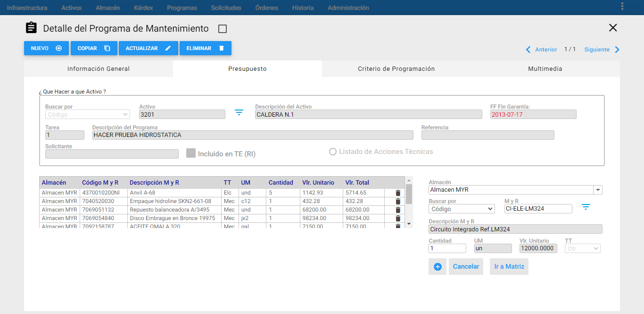Viewport: 644px width, 314px height.
Task: Go to the Anterior record link
Action: pos(546,50)
